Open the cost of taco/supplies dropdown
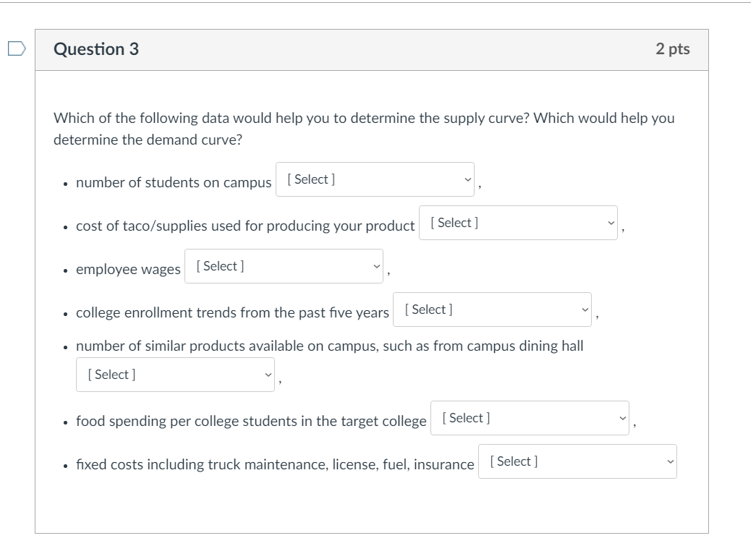 [x=517, y=222]
